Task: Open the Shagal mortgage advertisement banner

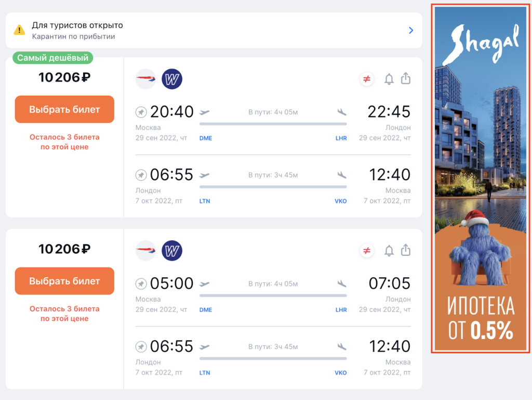Action: [x=480, y=179]
